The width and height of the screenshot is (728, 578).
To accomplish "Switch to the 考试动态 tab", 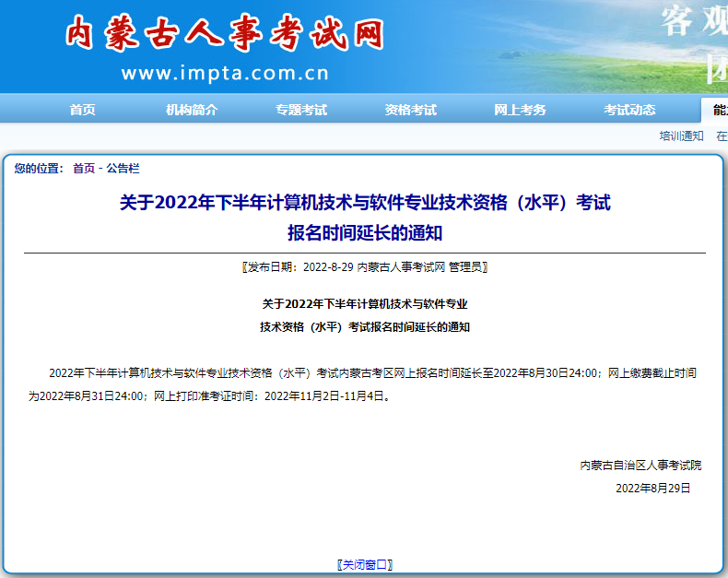I will pos(629,110).
